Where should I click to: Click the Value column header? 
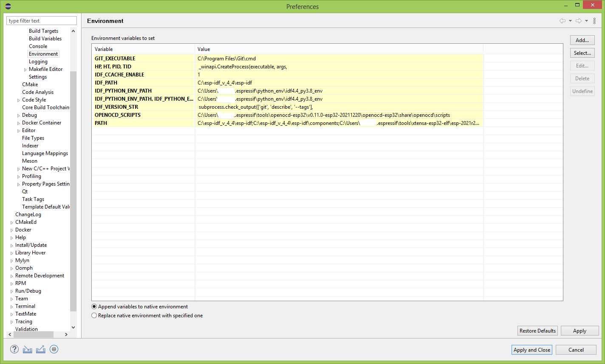(x=339, y=49)
